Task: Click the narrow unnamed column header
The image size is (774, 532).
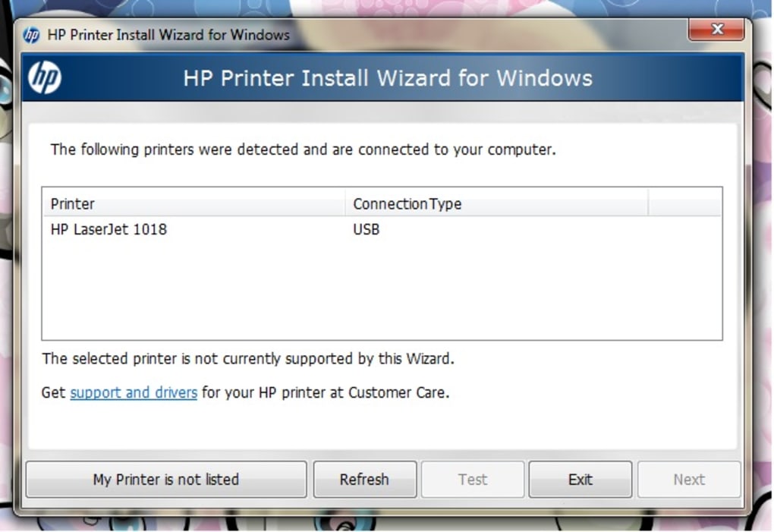Action: pos(684,203)
